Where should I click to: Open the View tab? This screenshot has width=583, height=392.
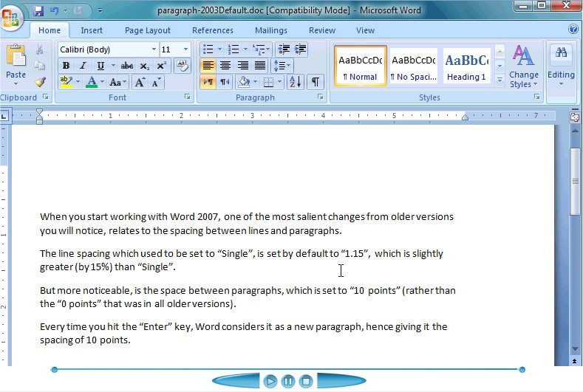(365, 30)
